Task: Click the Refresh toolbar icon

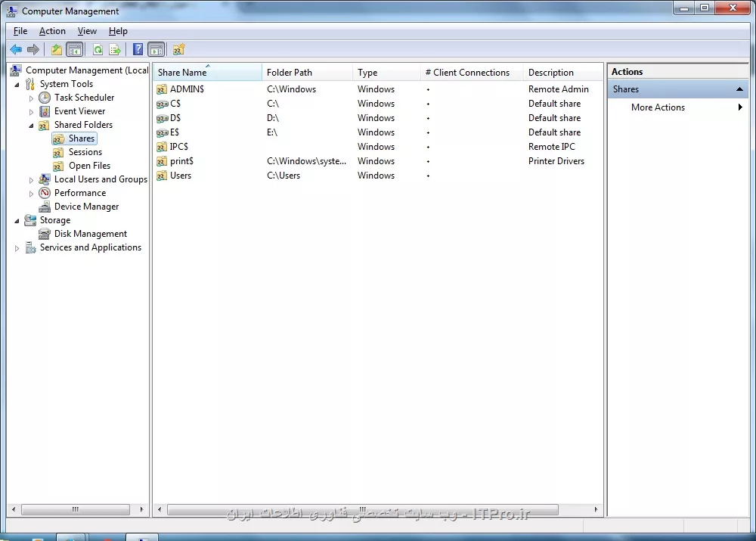Action: [x=98, y=49]
